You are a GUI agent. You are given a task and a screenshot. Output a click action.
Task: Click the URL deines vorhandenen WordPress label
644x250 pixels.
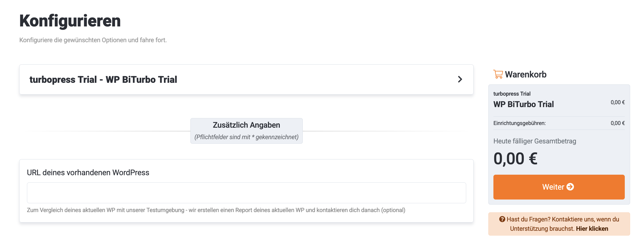88,173
